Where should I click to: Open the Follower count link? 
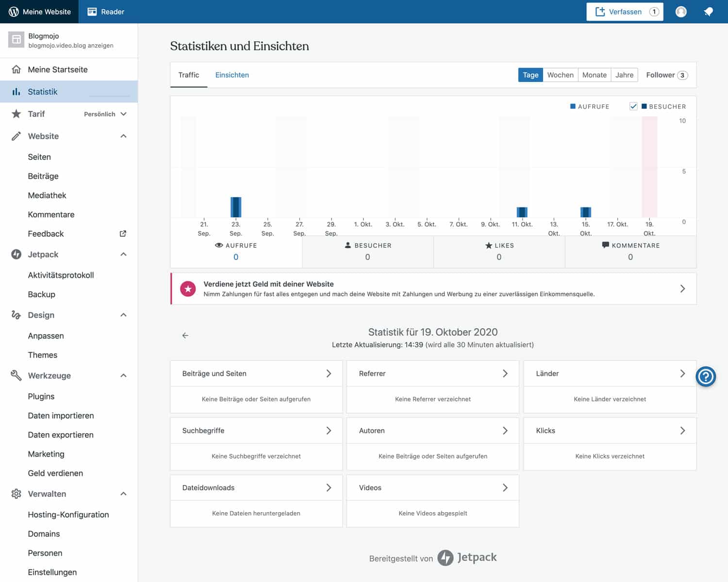[666, 75]
